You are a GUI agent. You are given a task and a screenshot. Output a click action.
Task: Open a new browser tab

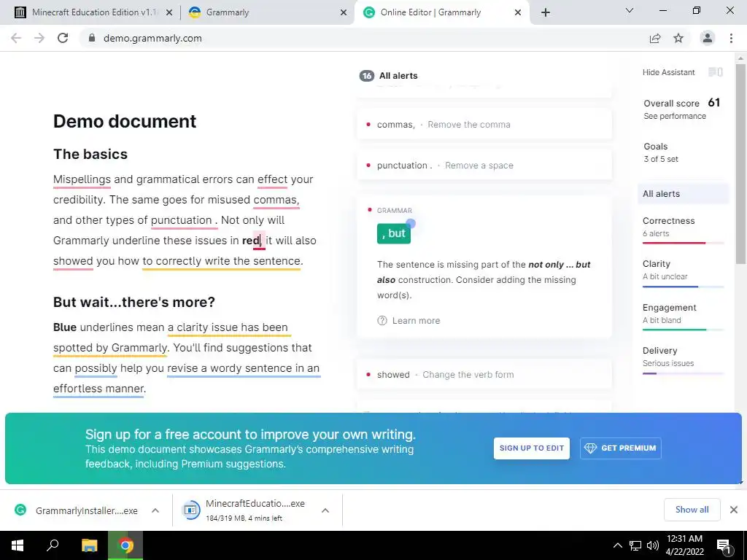[546, 12]
